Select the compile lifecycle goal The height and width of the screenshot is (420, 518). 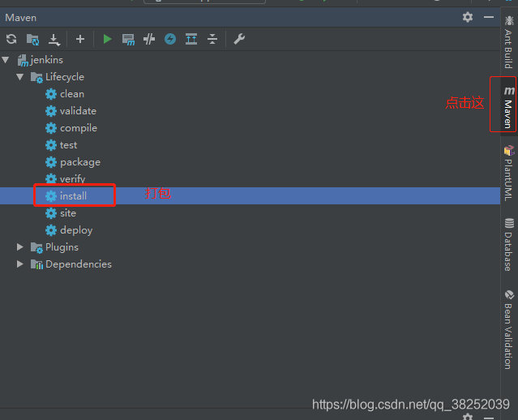pyautogui.click(x=250, y=128)
